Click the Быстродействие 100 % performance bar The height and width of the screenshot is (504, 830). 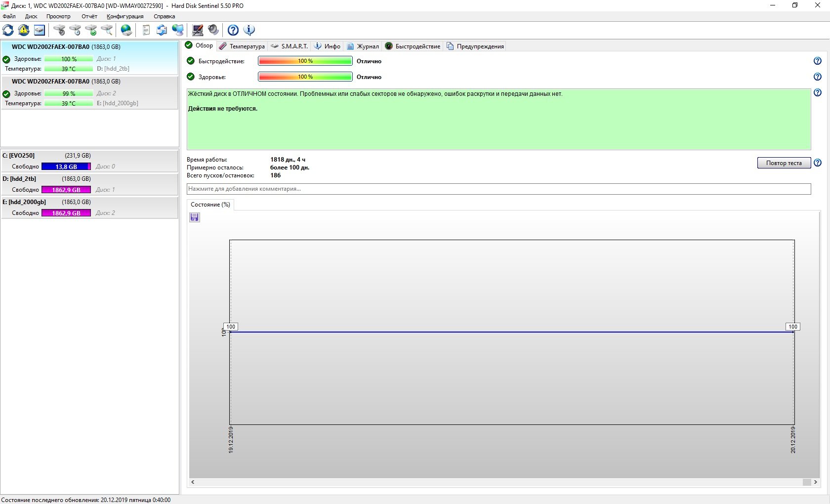[305, 61]
